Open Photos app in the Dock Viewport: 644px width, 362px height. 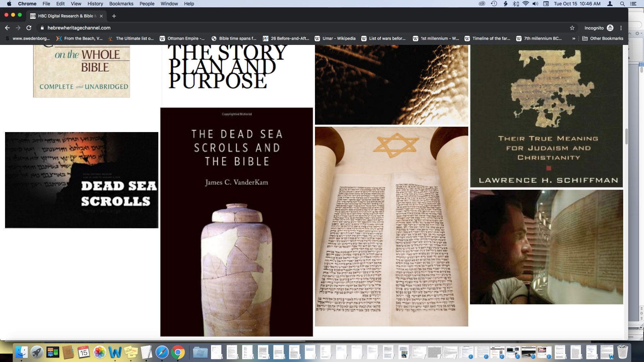100,352
